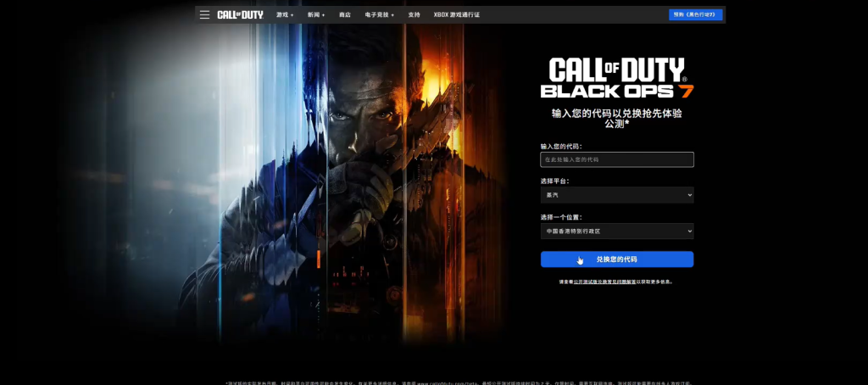The height and width of the screenshot is (385, 868).
Task: Focus the 在此处输入您的代码 input field
Action: pos(616,159)
